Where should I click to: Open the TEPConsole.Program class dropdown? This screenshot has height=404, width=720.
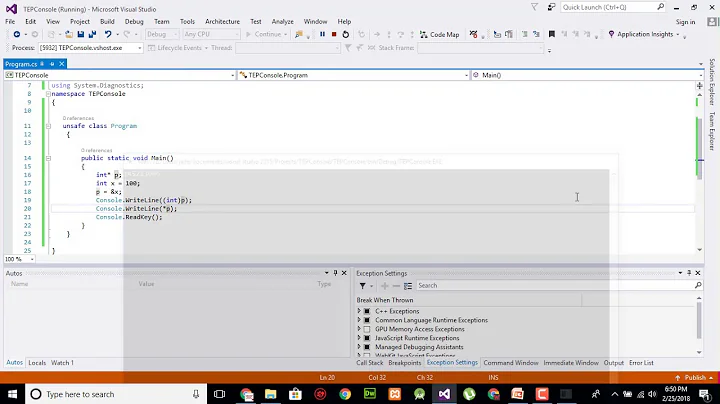tap(351, 75)
